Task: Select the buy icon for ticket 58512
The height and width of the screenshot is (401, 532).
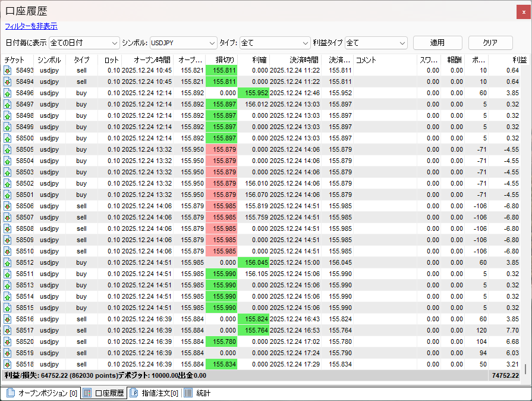Action: coord(8,262)
